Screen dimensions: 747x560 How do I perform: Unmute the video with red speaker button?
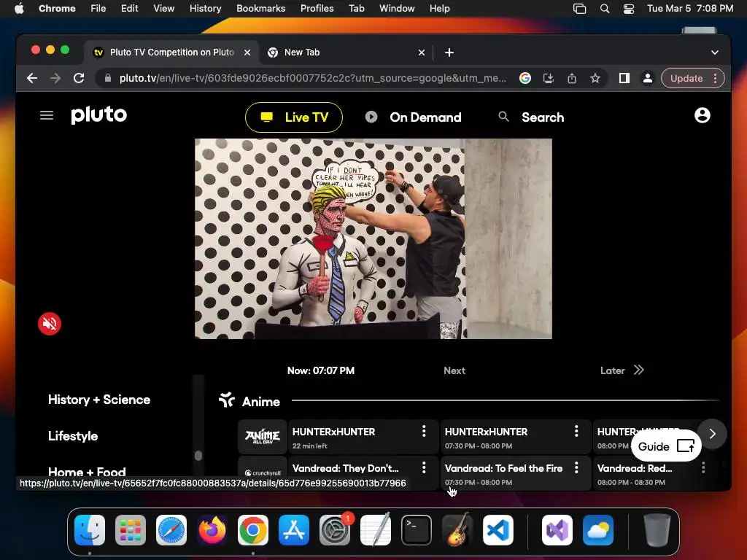pyautogui.click(x=50, y=324)
